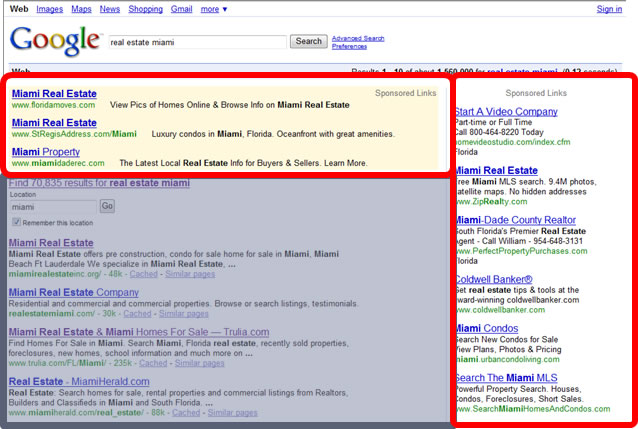Viewport: 638px width, 429px height.
Task: Open Trulia.com Miami Homes For Sale result
Action: (x=139, y=332)
